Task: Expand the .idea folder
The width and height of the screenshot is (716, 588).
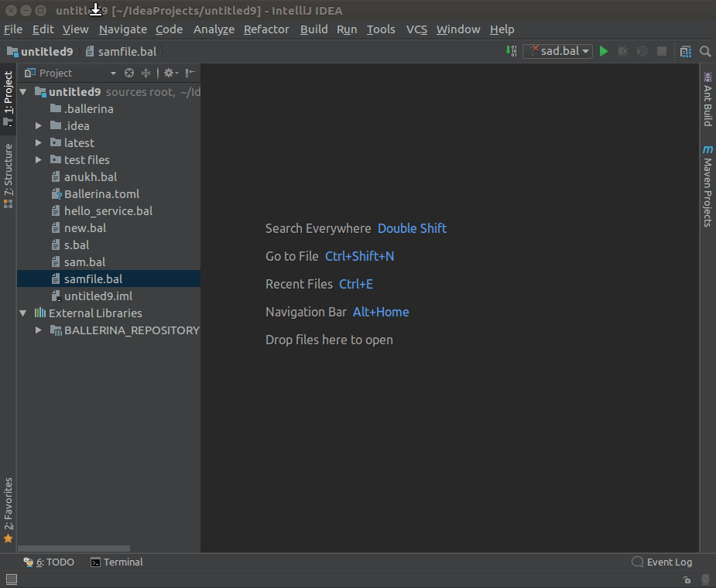Action: point(39,125)
